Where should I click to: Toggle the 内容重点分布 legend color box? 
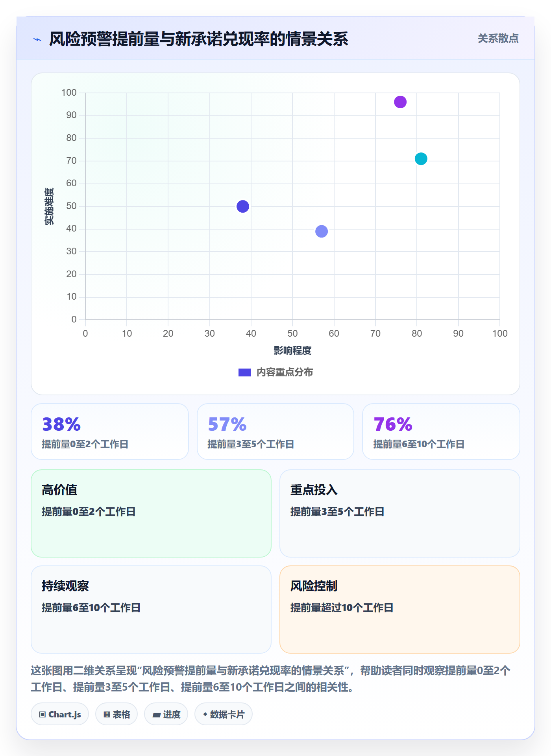point(245,372)
